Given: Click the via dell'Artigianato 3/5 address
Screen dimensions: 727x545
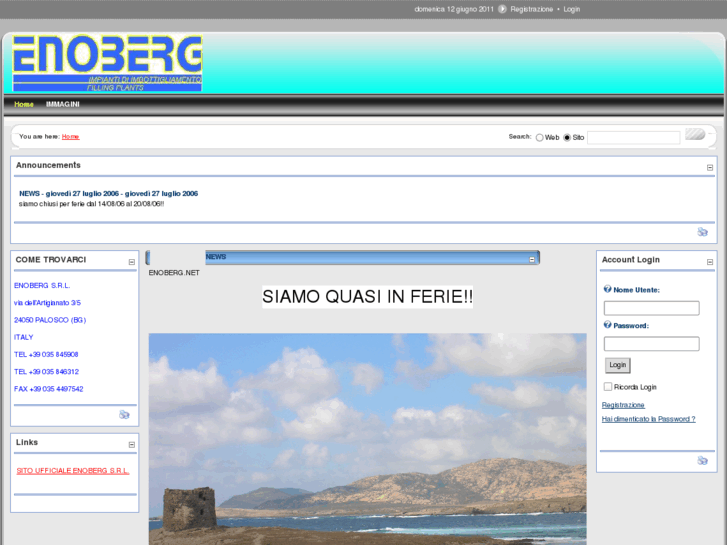Looking at the screenshot, I should point(47,303).
